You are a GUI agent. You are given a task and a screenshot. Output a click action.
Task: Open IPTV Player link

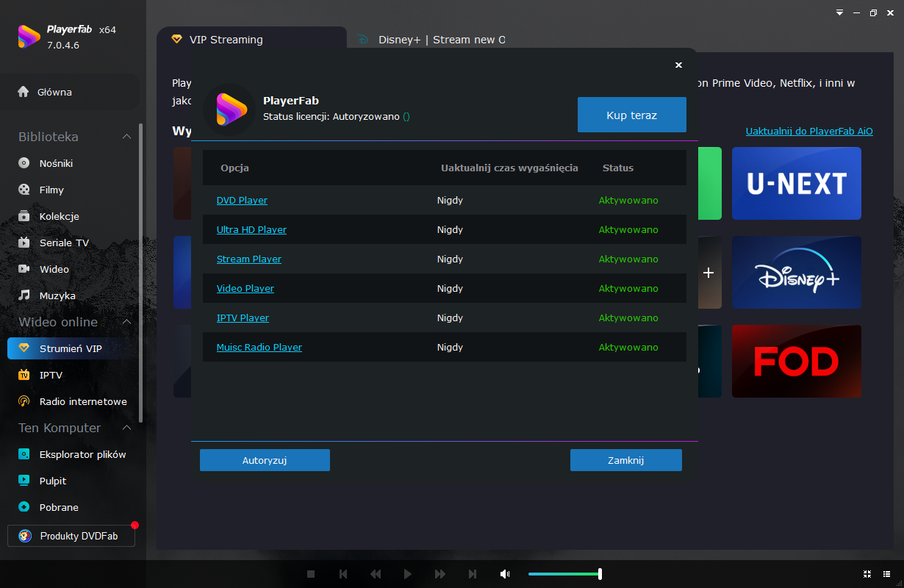coord(243,318)
